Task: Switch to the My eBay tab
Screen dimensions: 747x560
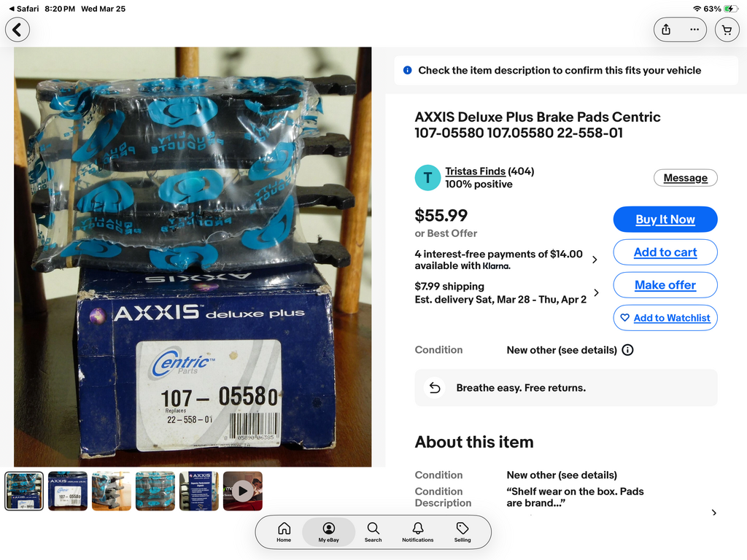Action: (x=329, y=532)
